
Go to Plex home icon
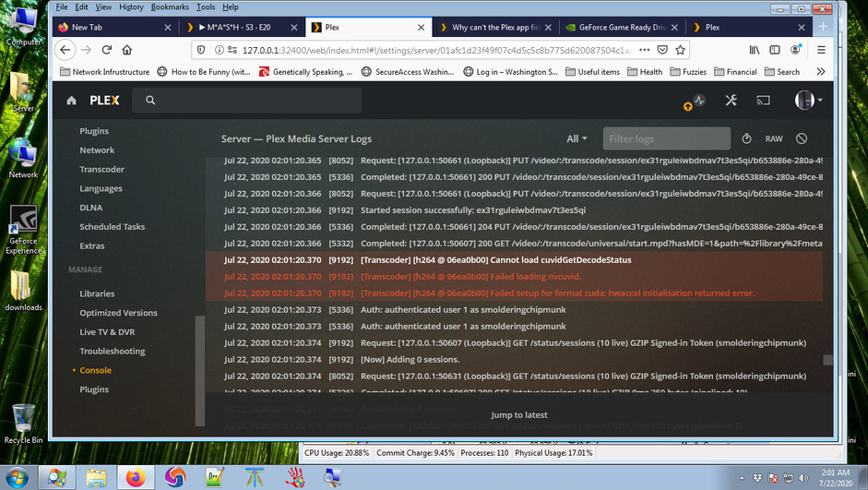click(x=71, y=101)
